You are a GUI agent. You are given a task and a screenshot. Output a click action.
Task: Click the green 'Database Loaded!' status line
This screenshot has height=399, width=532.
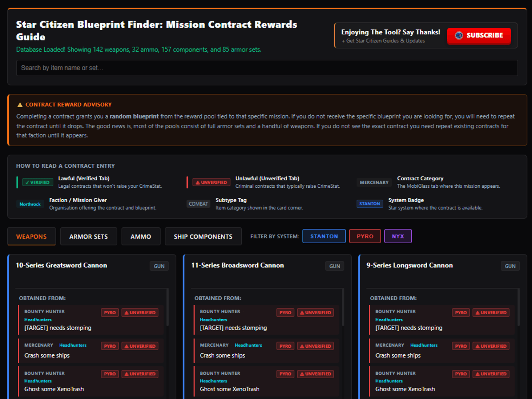(139, 49)
